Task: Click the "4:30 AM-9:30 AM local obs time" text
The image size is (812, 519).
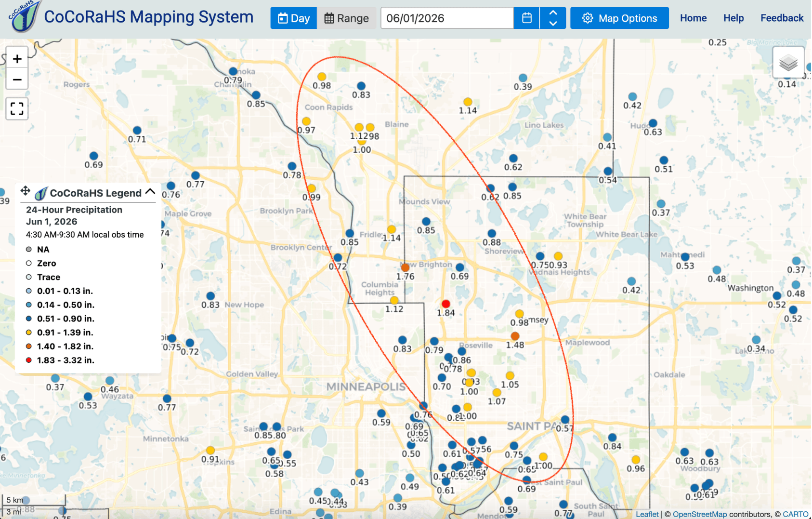Action: pos(85,235)
